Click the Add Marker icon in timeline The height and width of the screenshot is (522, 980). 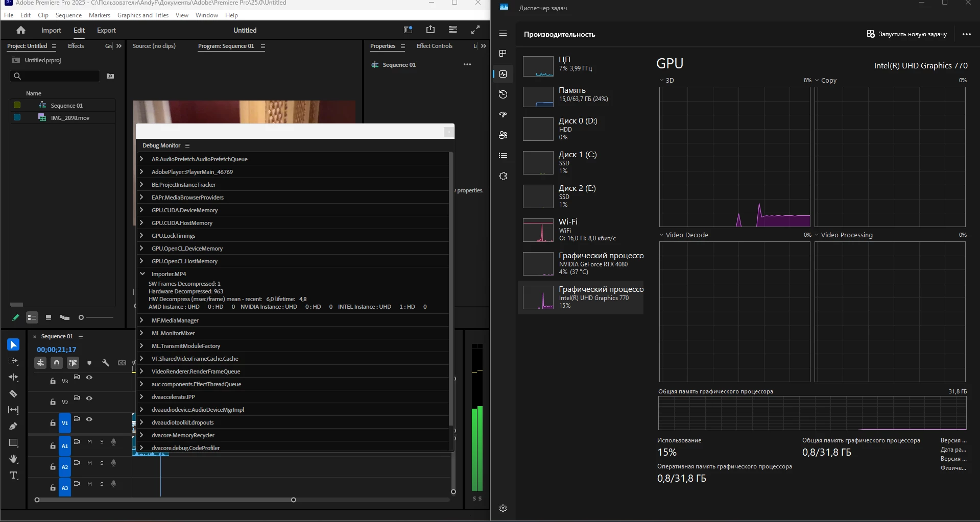tap(89, 363)
